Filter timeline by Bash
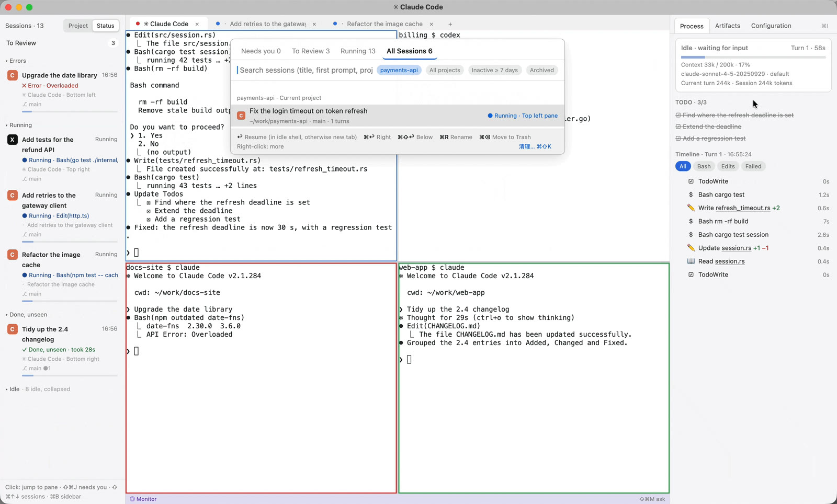The width and height of the screenshot is (837, 504). point(704,166)
